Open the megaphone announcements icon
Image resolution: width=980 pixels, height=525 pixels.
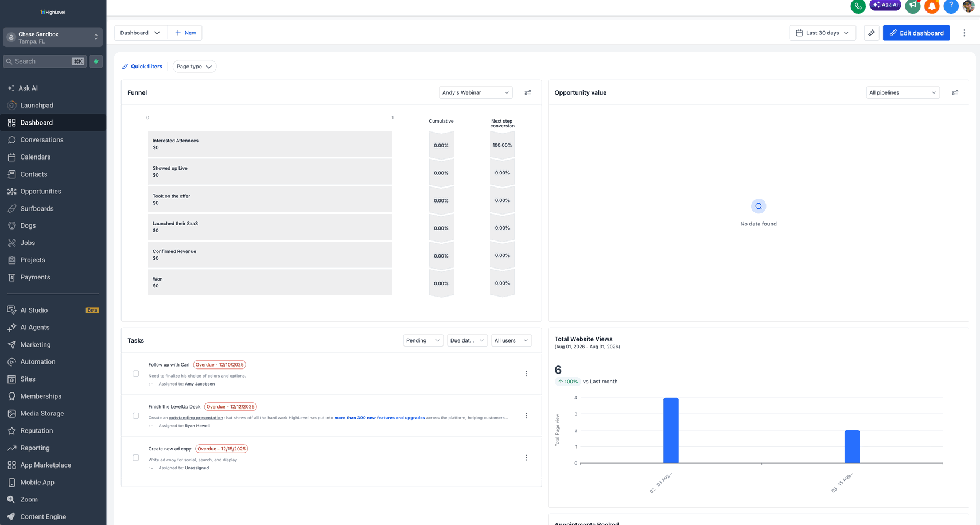coord(913,6)
